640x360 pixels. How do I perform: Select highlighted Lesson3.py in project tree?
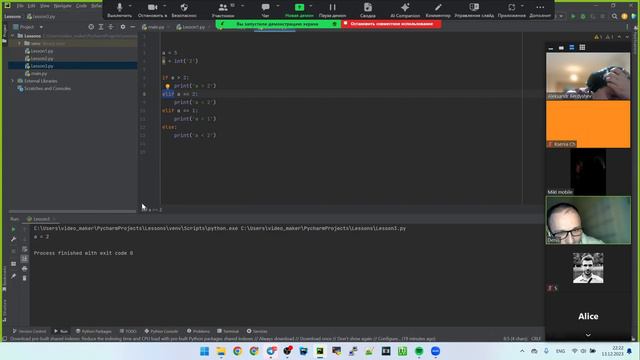(42, 66)
